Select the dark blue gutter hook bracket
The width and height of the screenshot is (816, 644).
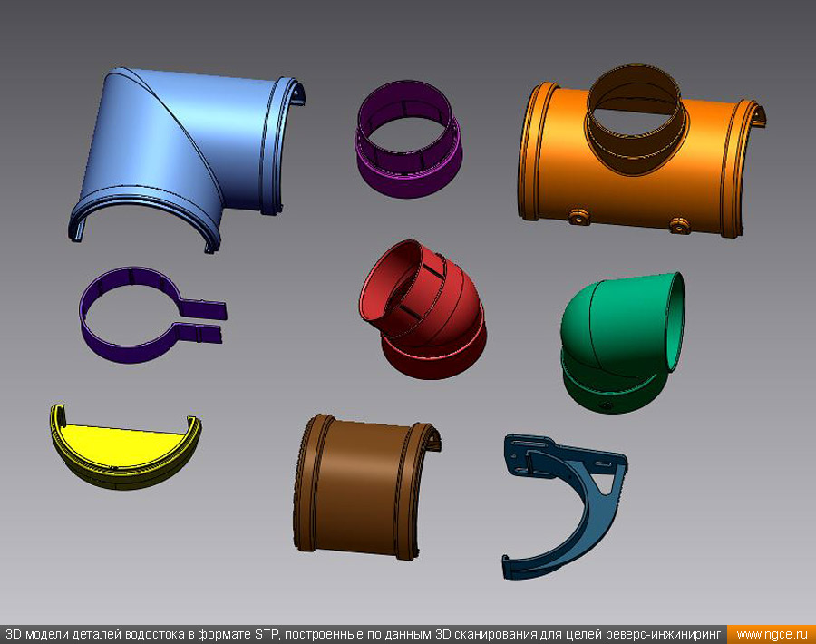(x=565, y=506)
